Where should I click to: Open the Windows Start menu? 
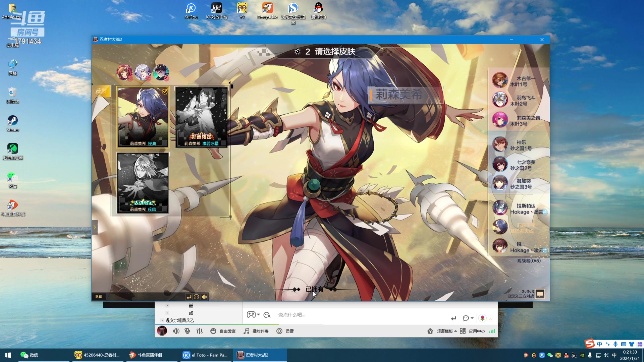pyautogui.click(x=8, y=355)
